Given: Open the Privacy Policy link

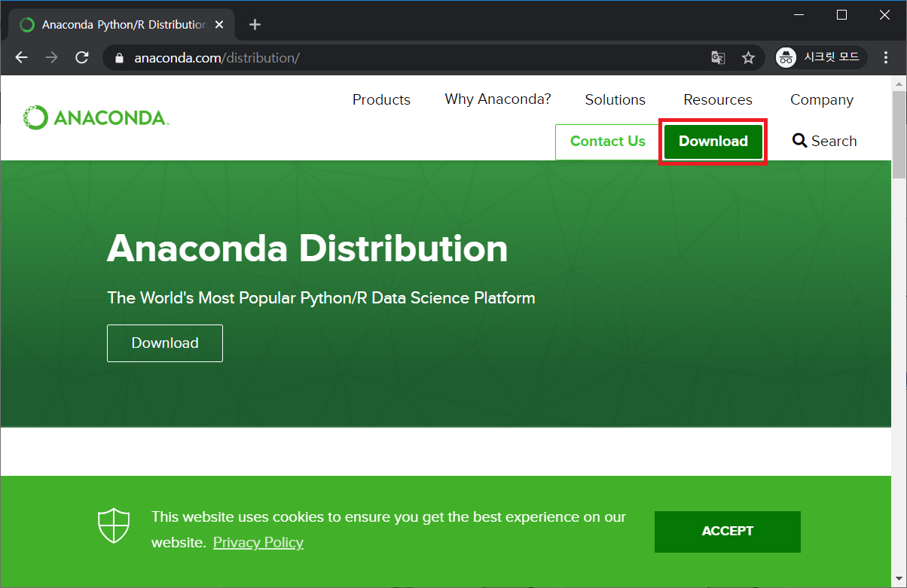Looking at the screenshot, I should coord(258,543).
